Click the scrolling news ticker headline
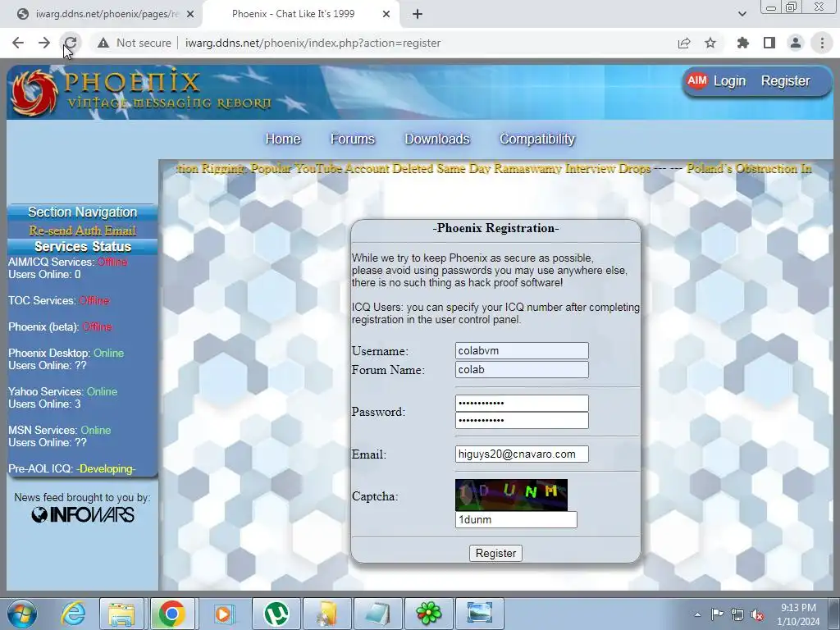This screenshot has width=840, height=630. 493,169
